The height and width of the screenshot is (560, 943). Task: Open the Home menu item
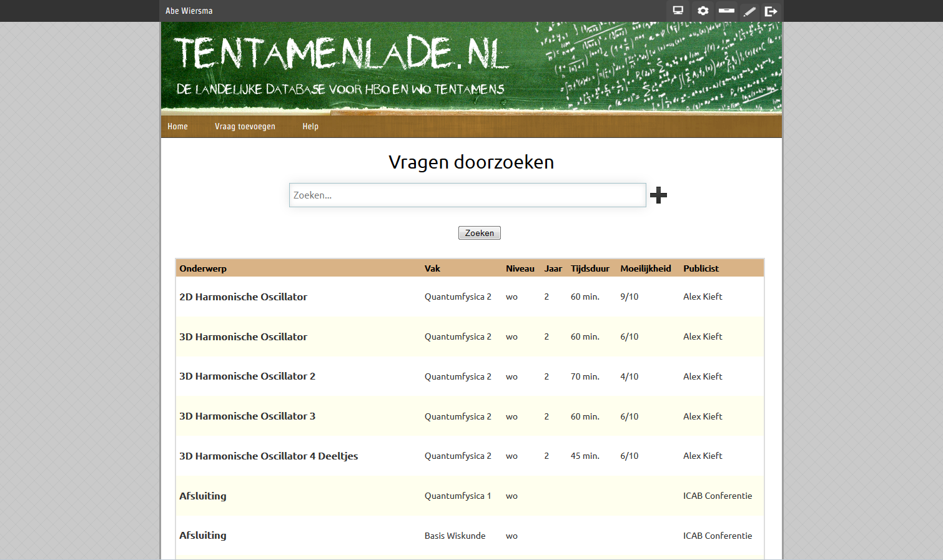177,127
